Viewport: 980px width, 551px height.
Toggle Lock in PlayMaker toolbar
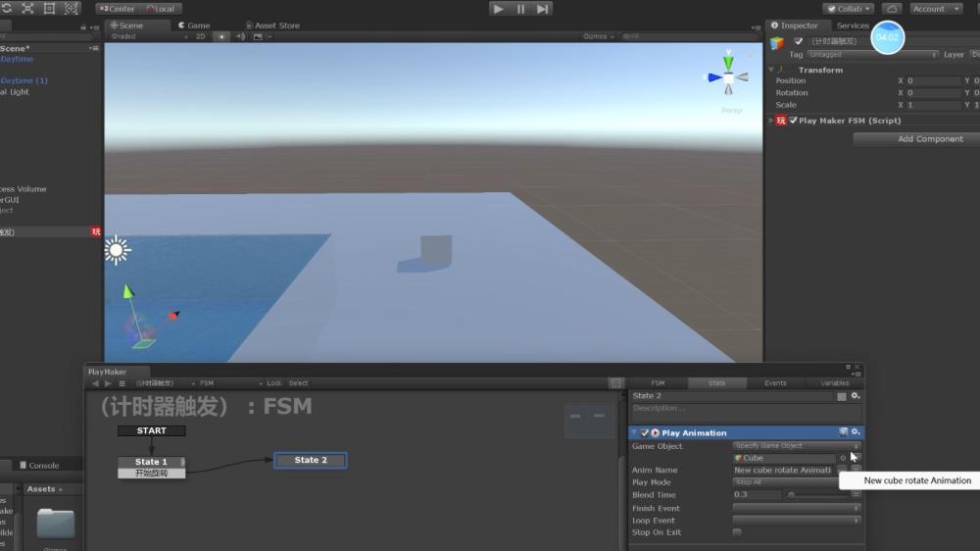274,383
